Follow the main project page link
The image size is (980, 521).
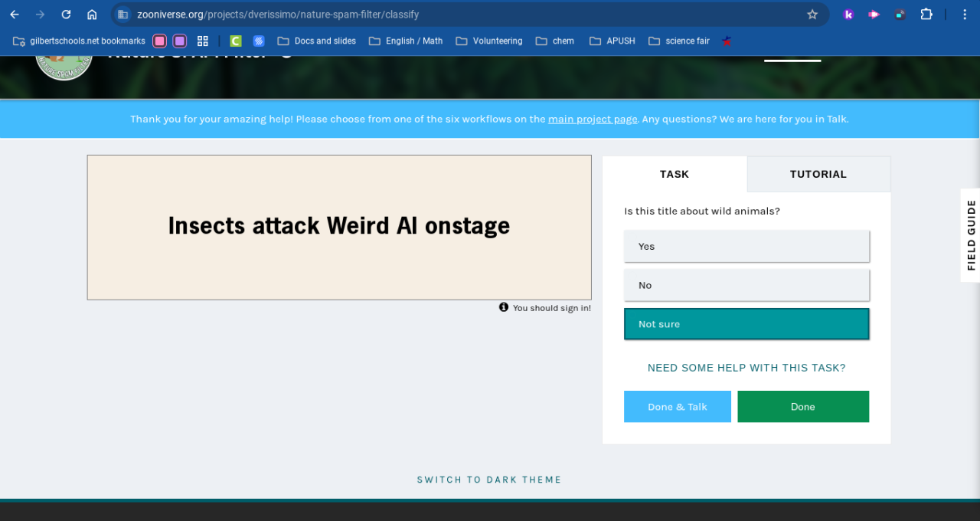[593, 119]
